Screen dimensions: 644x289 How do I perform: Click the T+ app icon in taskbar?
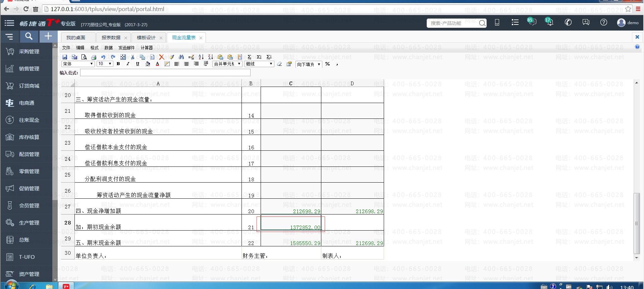(66, 286)
